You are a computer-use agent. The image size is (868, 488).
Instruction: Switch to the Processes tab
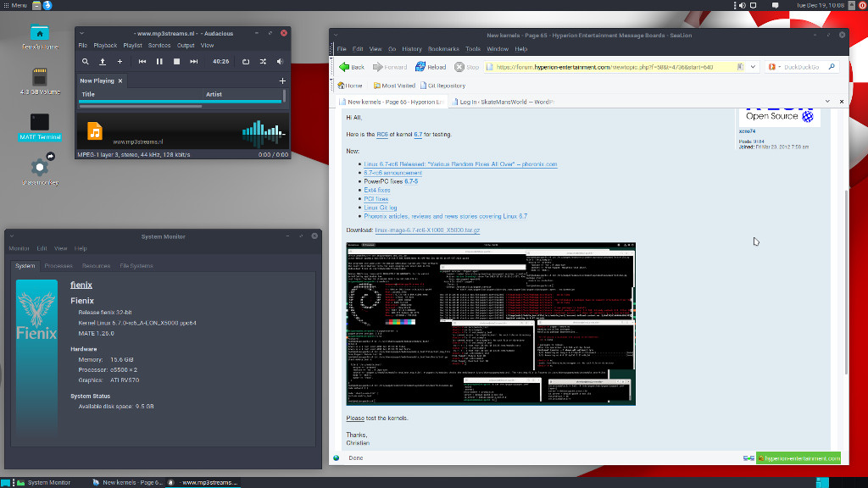point(58,266)
